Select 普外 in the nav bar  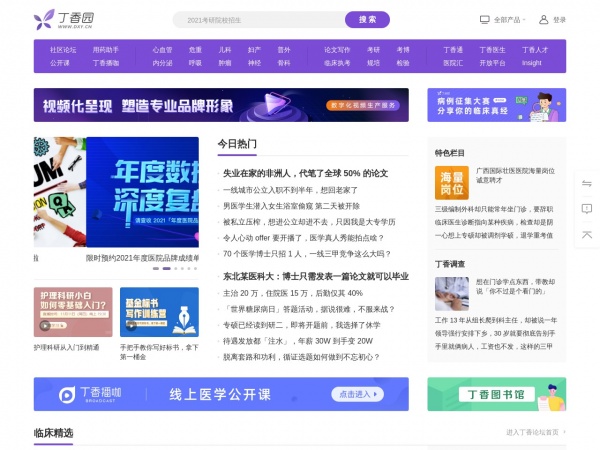pos(284,50)
